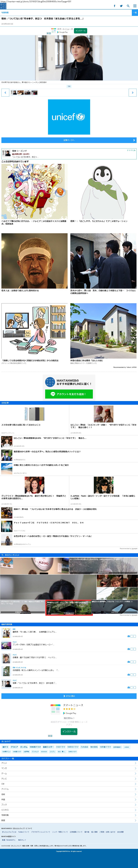Select the ガンダム tag
Screen dimensions: 138x868
tap(24, 747)
